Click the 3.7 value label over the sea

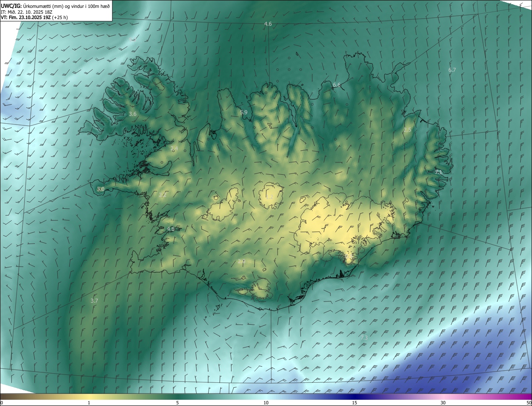click(x=94, y=301)
